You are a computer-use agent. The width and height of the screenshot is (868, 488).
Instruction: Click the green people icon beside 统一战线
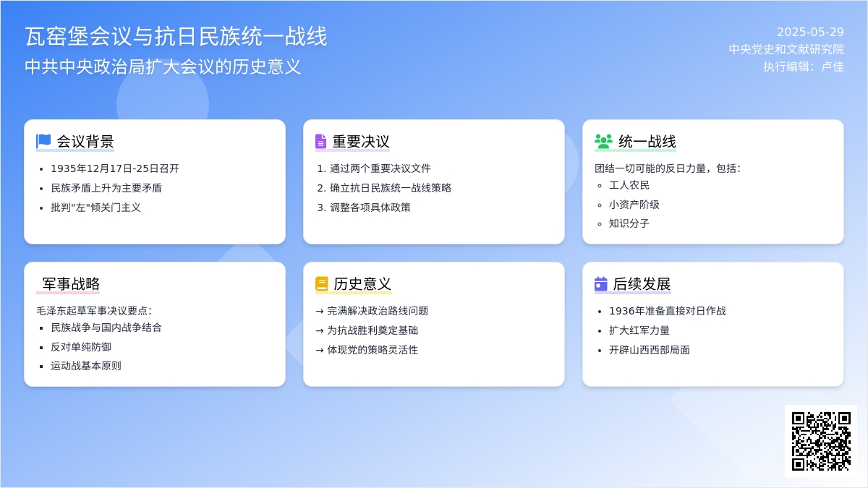603,141
